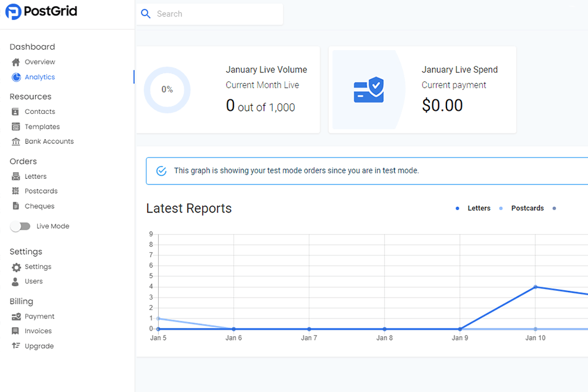Image resolution: width=588 pixels, height=392 pixels.
Task: Go to the Invoices billing page
Action: pos(38,331)
